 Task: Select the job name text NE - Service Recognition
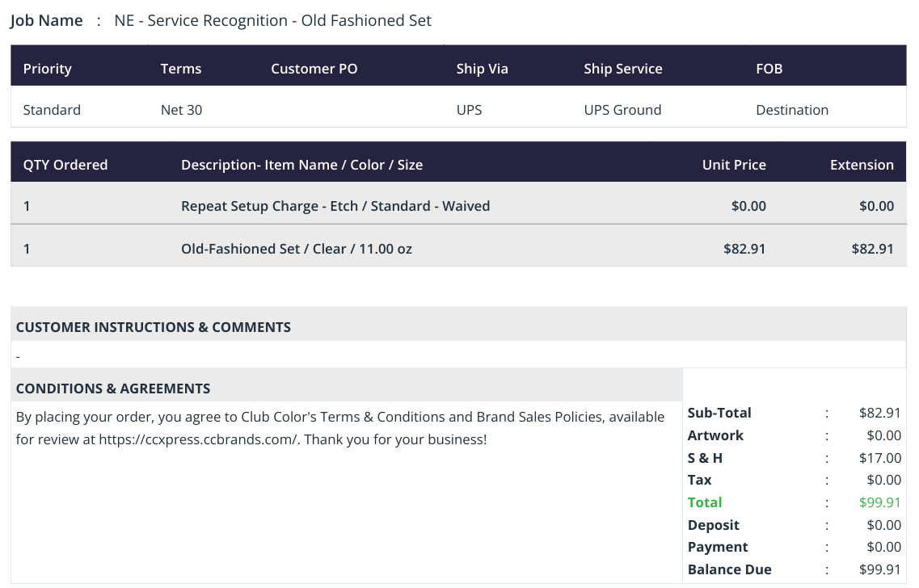[201, 20]
